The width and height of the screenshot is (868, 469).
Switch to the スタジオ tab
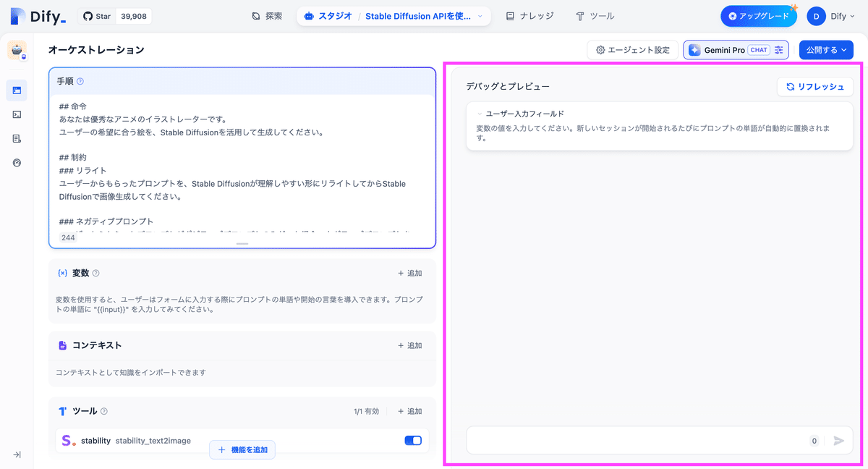328,16
